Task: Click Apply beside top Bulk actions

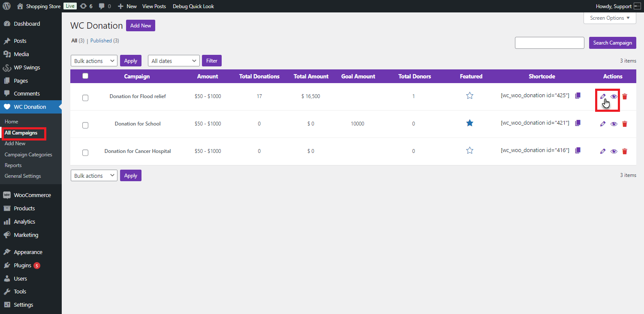Action: click(131, 61)
